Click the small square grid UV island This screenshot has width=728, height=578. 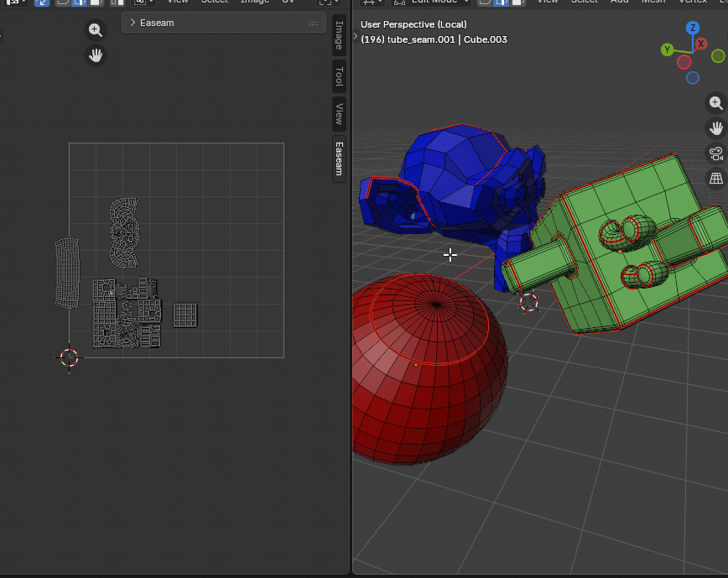pos(185,315)
